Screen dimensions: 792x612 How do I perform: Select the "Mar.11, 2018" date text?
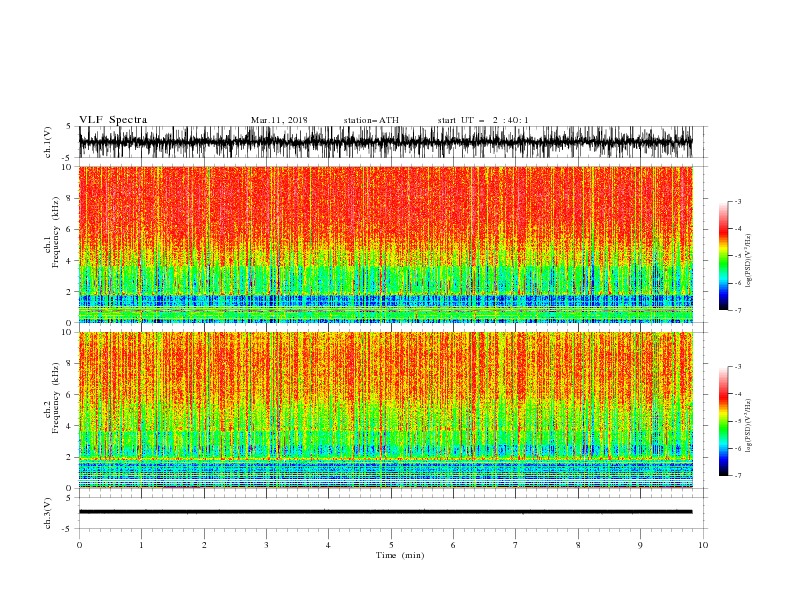[279, 120]
